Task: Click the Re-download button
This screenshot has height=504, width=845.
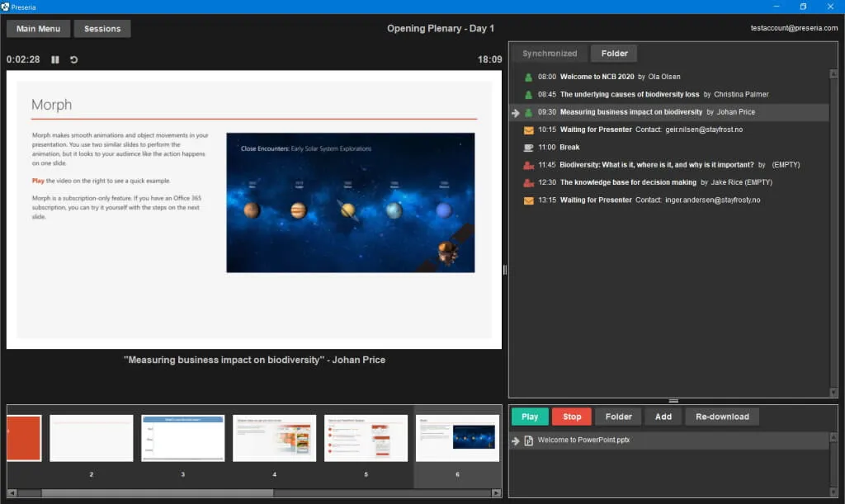Action: pos(722,417)
